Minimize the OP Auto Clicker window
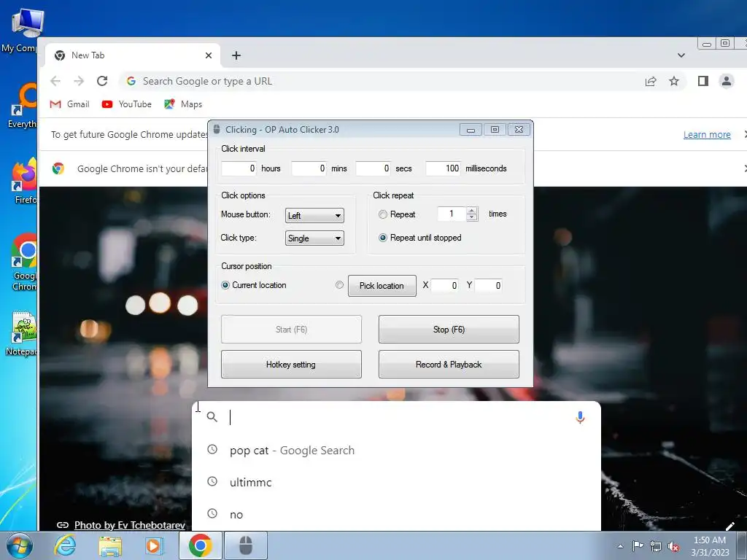This screenshot has width=747, height=560. click(471, 130)
